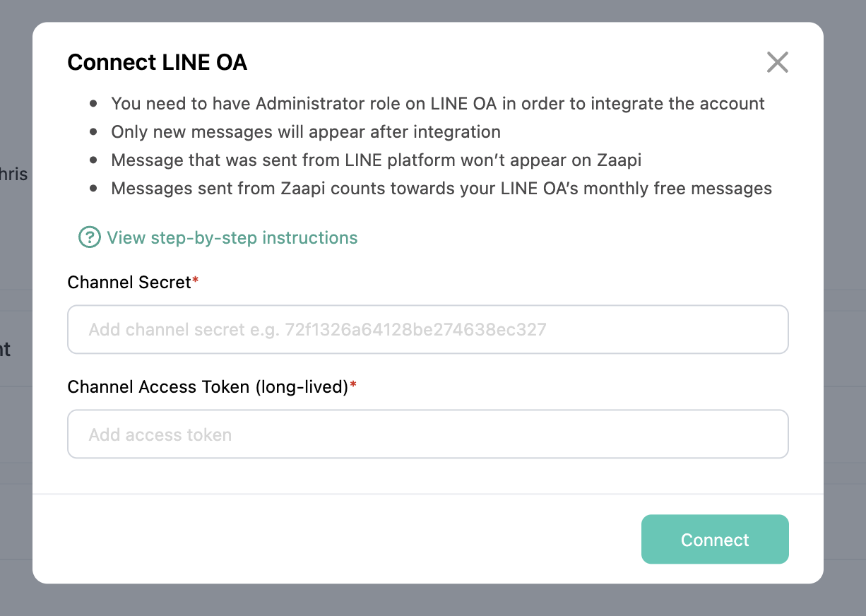Select the Administrator role requirement bullet text
Viewport: 866px width, 616px height.
click(437, 104)
